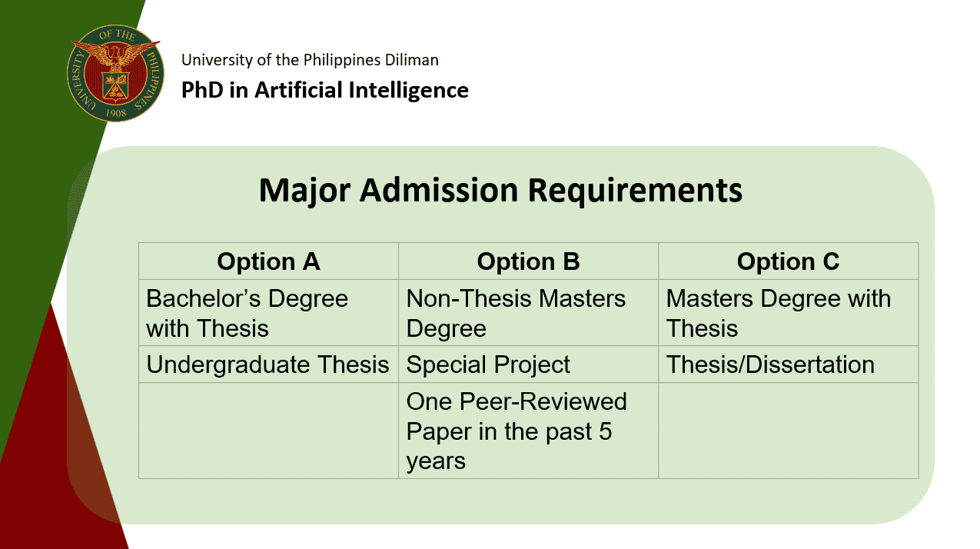This screenshot has width=980, height=549.
Task: Select the "Option B" column header
Action: click(528, 261)
